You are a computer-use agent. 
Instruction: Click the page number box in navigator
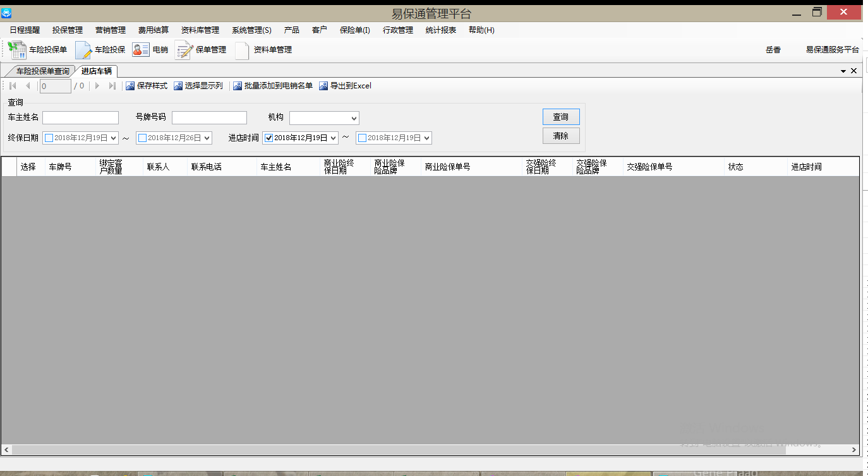pos(56,86)
